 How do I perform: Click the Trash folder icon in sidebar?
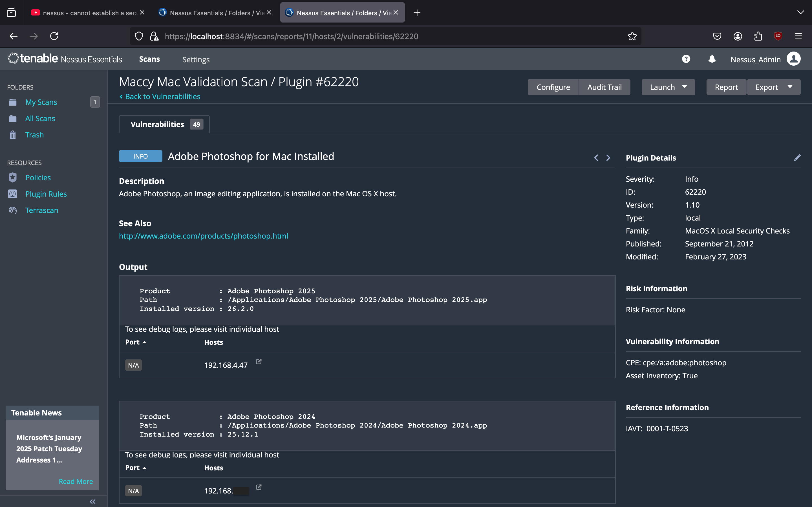point(13,135)
